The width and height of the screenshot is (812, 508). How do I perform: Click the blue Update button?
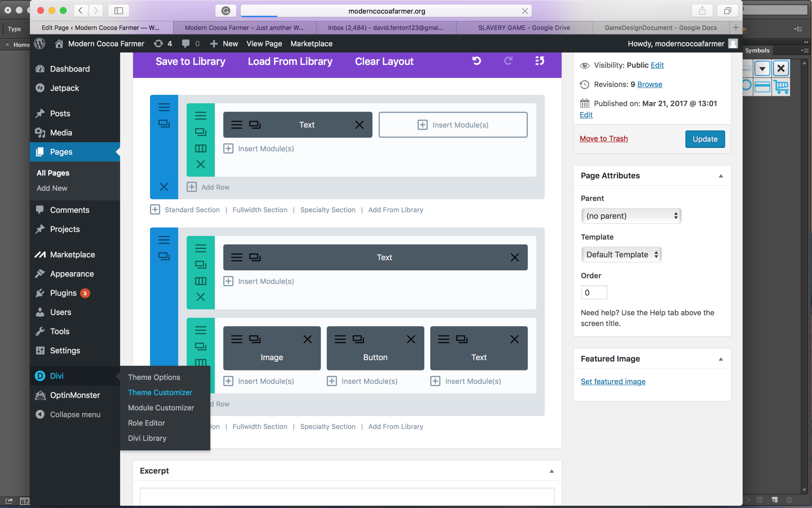coord(704,139)
